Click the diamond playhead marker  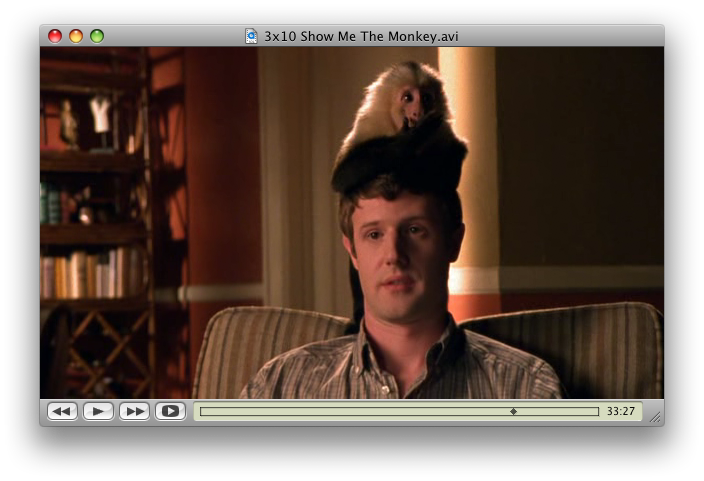[513, 411]
